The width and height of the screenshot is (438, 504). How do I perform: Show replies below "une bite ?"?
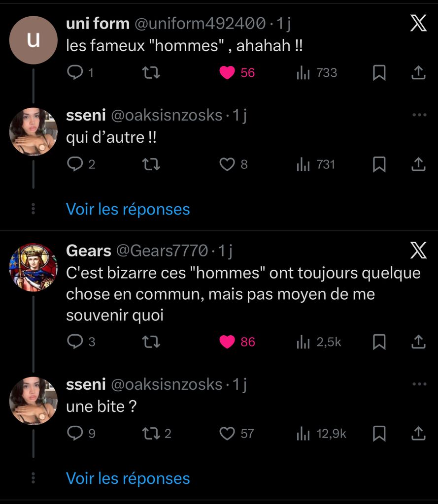pos(128,478)
